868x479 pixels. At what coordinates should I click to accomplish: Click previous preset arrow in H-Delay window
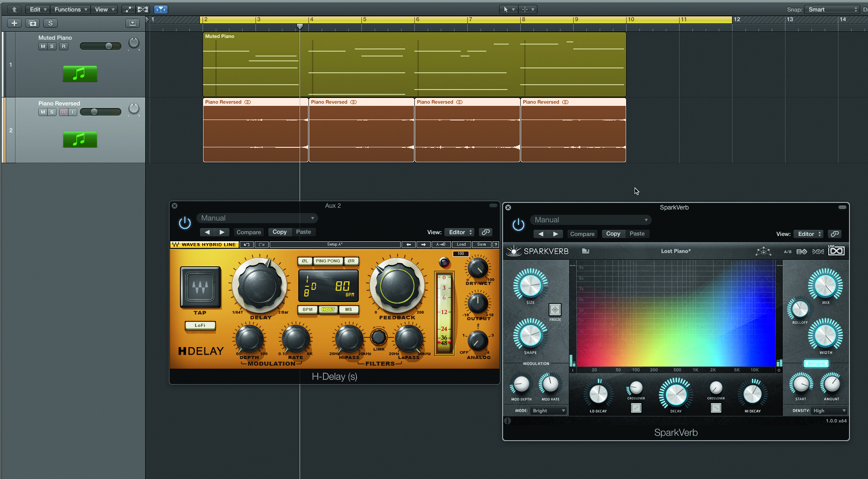(x=207, y=232)
